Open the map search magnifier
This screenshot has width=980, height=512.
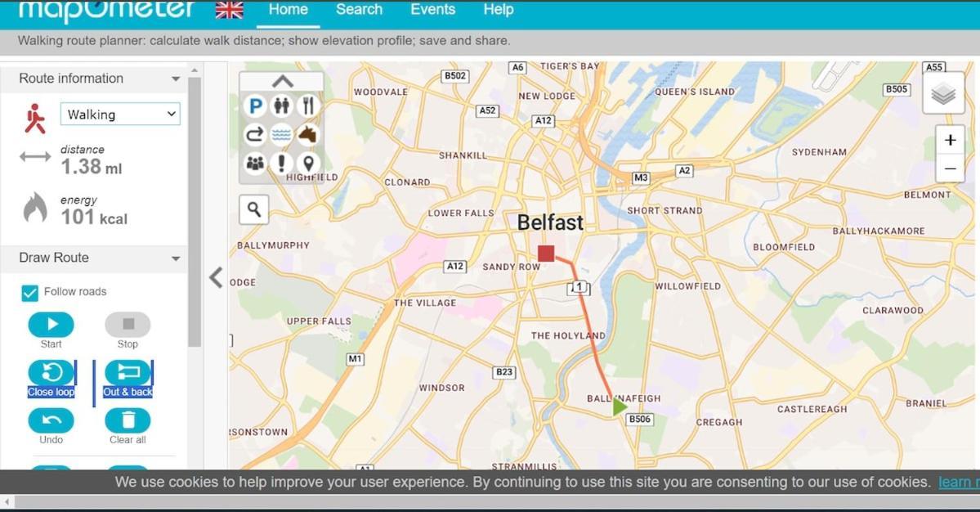[253, 209]
